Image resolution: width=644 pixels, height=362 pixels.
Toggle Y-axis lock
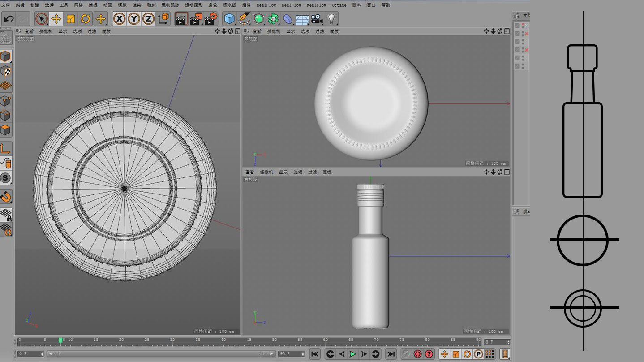click(133, 19)
